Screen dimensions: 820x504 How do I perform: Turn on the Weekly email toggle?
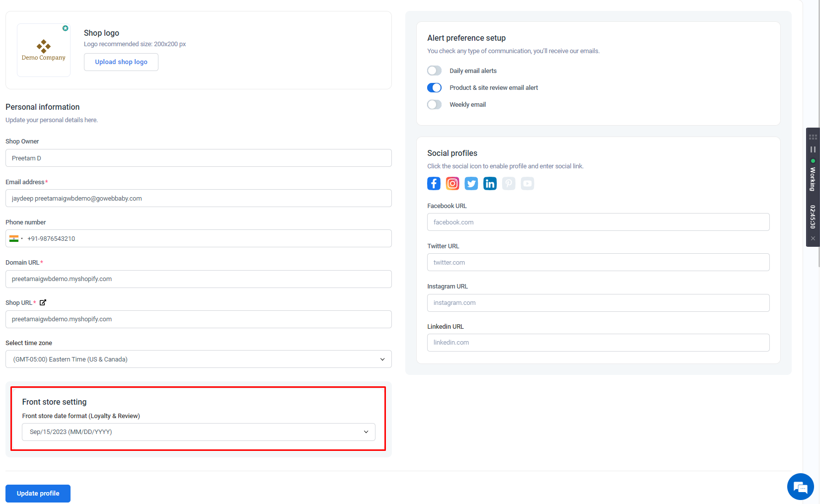tap(435, 105)
